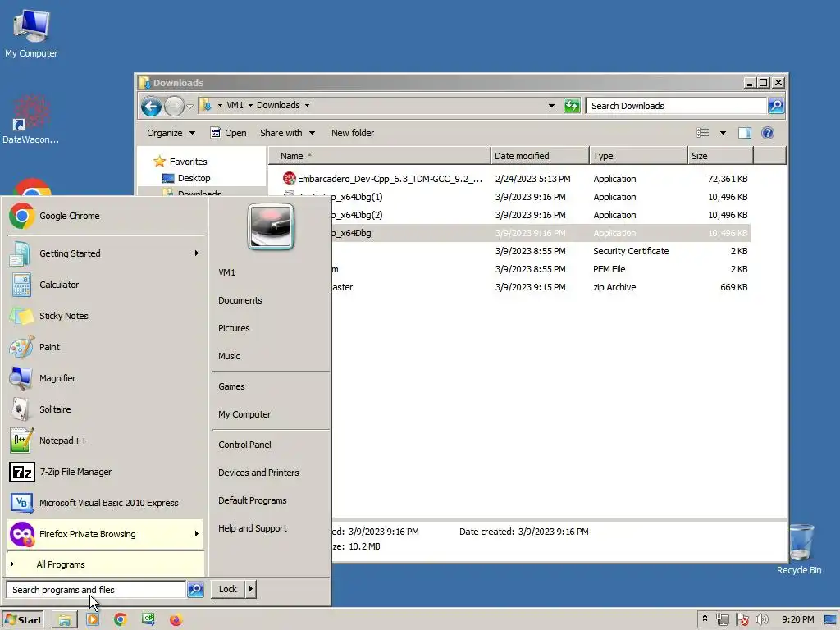Open the Help icon in Downloads toolbar
Viewport: 840px width, 630px height.
point(768,133)
